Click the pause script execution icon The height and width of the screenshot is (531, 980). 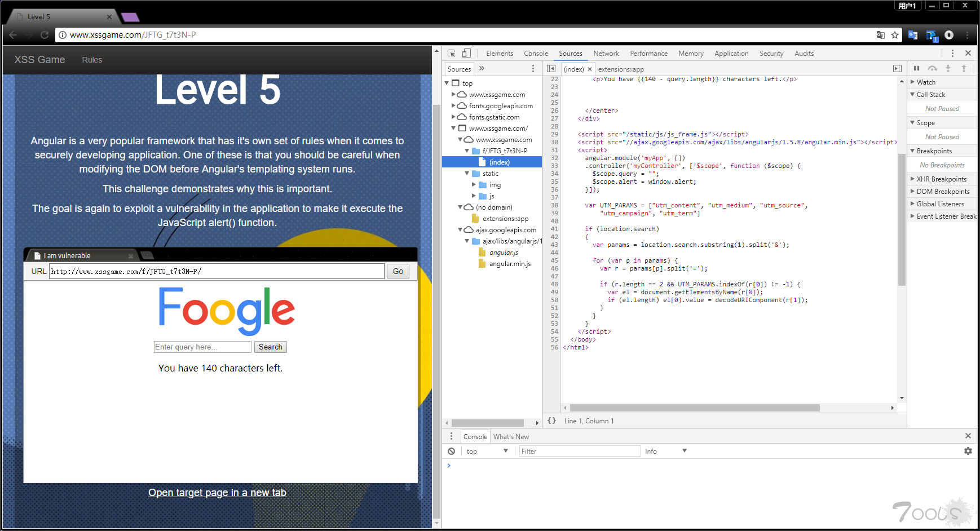(916, 68)
